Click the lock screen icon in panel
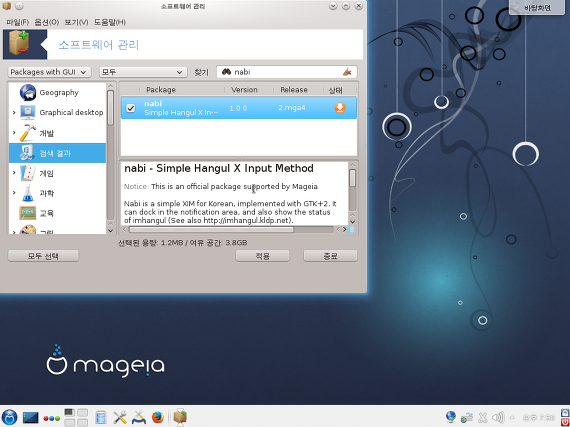The height and width of the screenshot is (427, 570). (x=565, y=413)
